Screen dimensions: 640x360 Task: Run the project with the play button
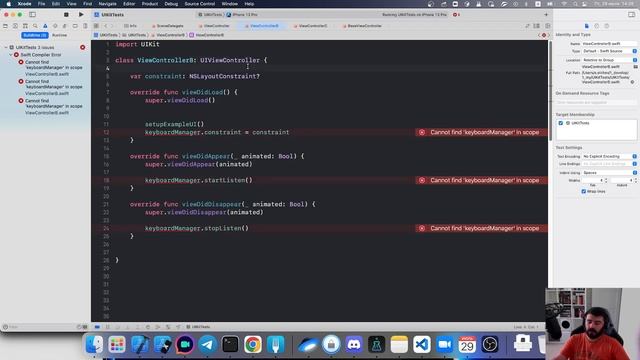click(x=81, y=15)
